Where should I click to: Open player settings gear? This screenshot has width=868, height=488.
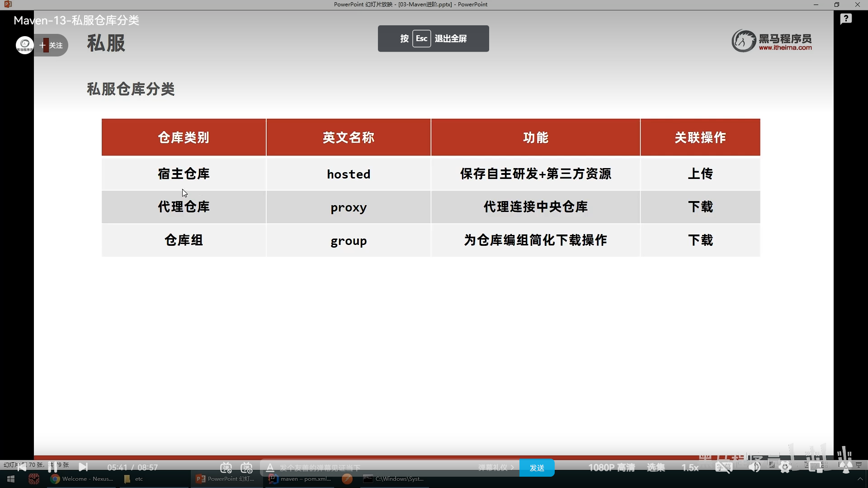pos(785,468)
